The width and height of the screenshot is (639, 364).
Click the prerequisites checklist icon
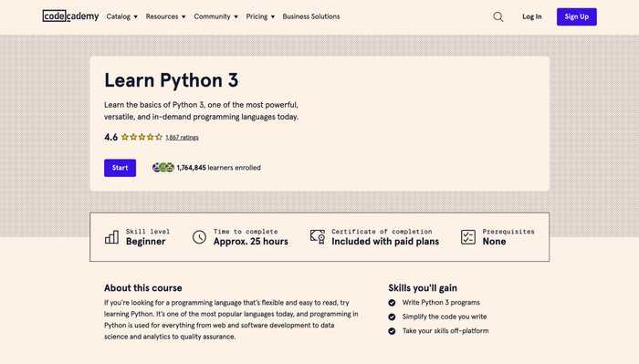468,237
